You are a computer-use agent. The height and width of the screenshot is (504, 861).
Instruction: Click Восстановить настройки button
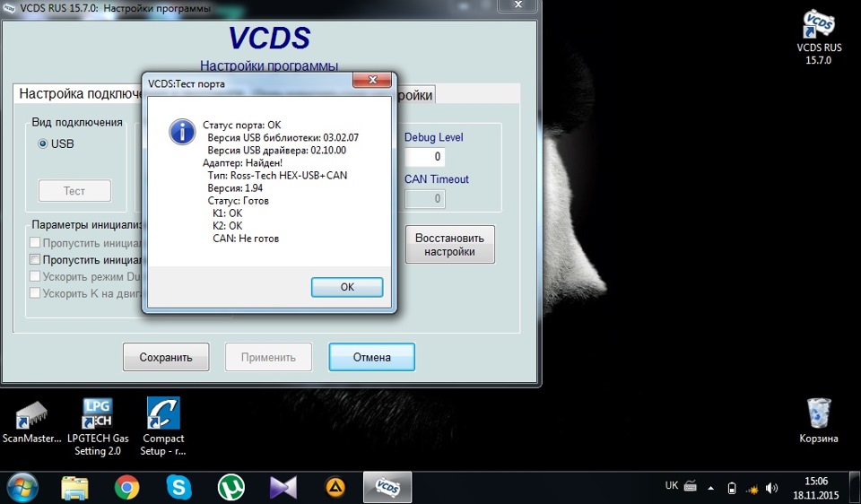click(449, 245)
